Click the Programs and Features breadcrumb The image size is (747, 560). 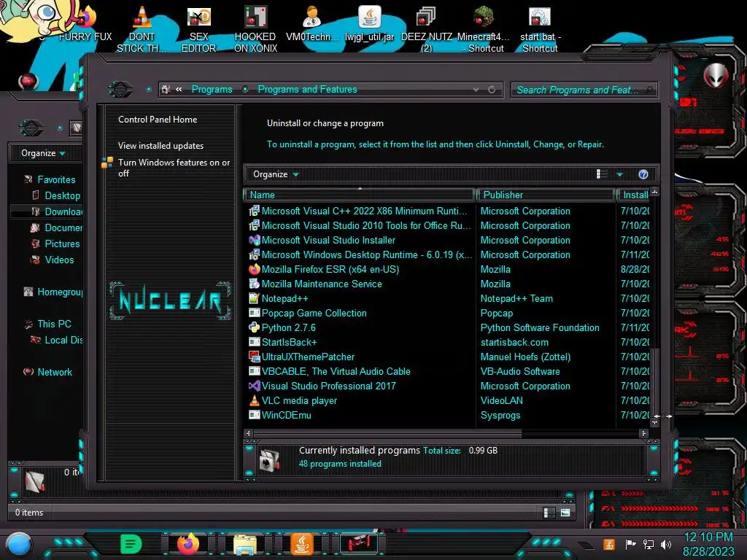[x=307, y=89]
